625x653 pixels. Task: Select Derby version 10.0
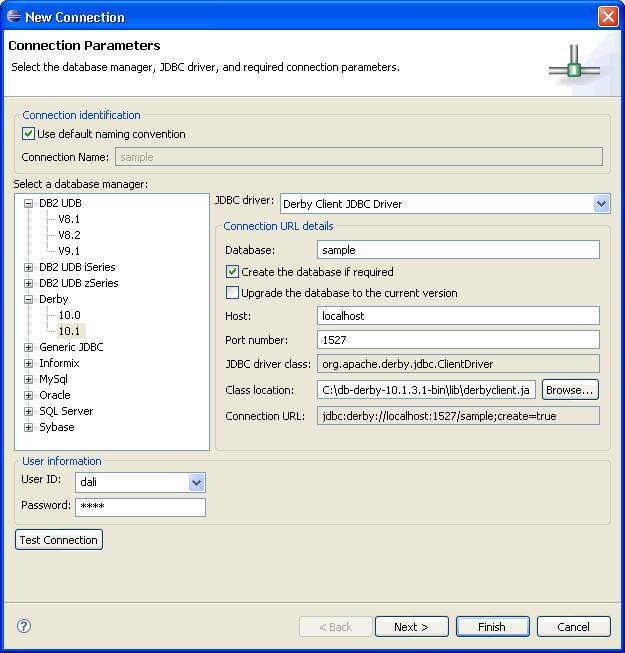70,315
